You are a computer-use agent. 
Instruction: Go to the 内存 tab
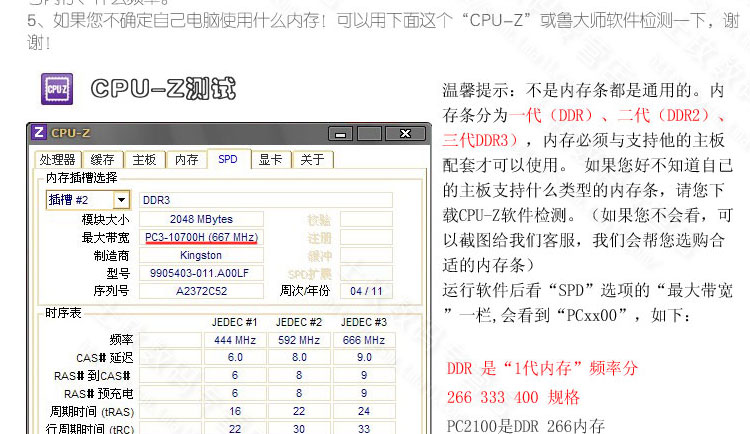pos(187,160)
